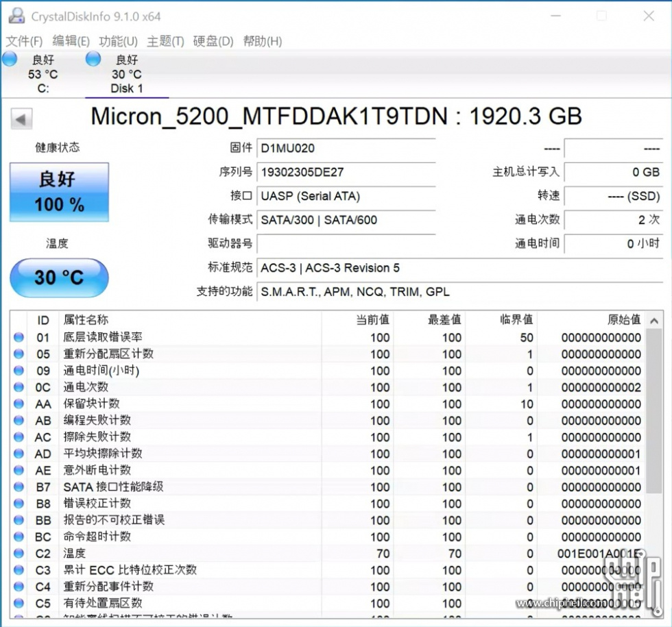Click the serial number field 19302305DE27
The height and width of the screenshot is (627, 672).
tap(346, 173)
